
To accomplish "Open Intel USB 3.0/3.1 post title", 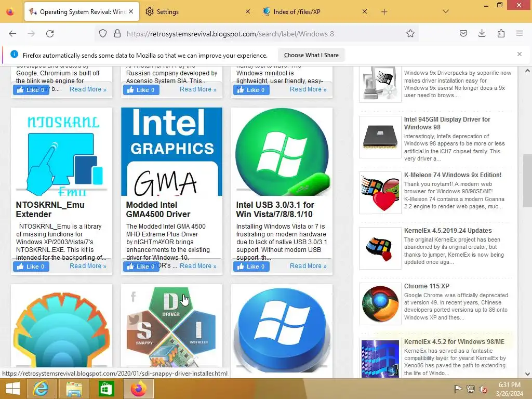I will pyautogui.click(x=274, y=209).
